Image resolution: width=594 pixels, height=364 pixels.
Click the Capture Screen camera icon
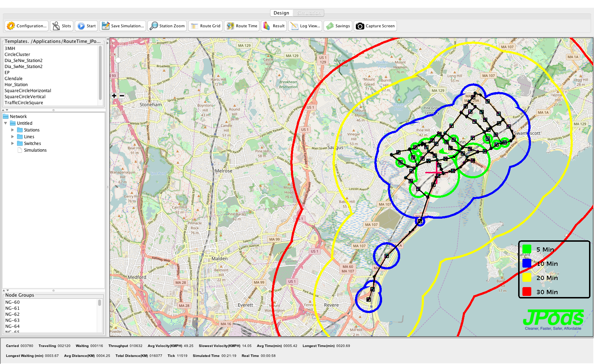point(360,26)
